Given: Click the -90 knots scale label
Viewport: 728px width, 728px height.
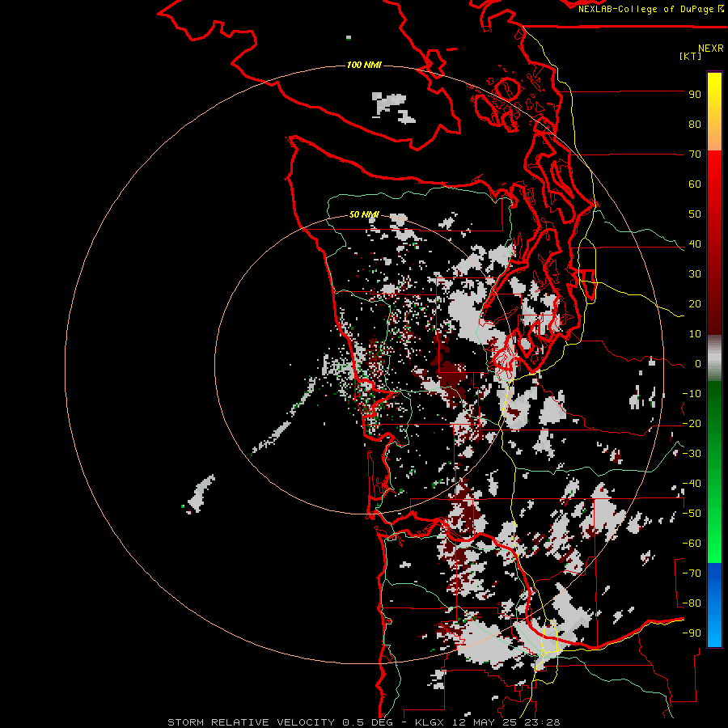Looking at the screenshot, I should [692, 633].
